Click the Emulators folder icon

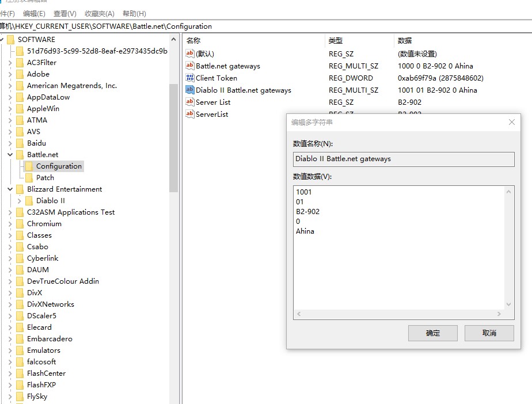pos(20,350)
